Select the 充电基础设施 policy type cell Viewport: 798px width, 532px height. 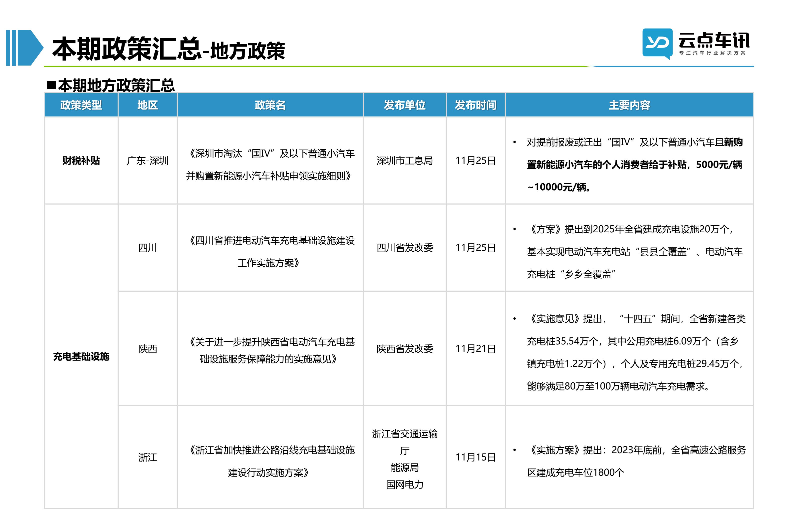pos(81,356)
